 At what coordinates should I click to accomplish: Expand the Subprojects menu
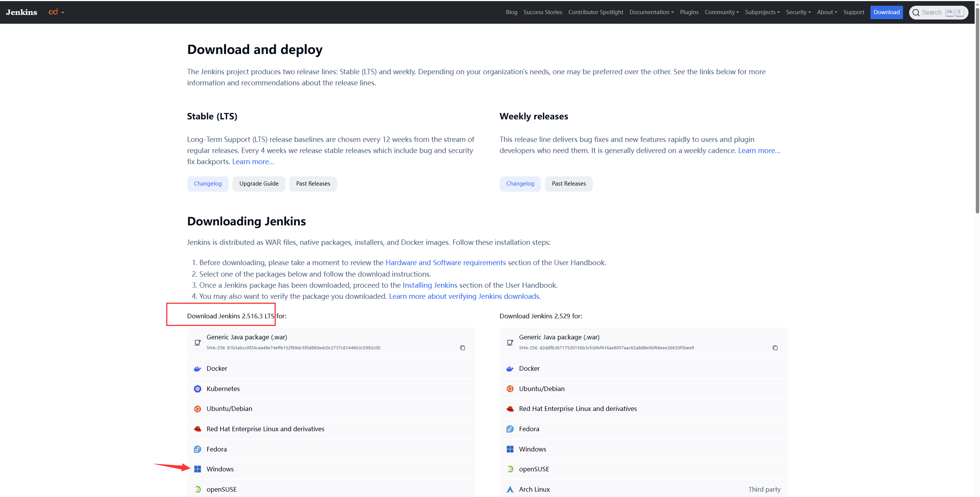point(762,12)
